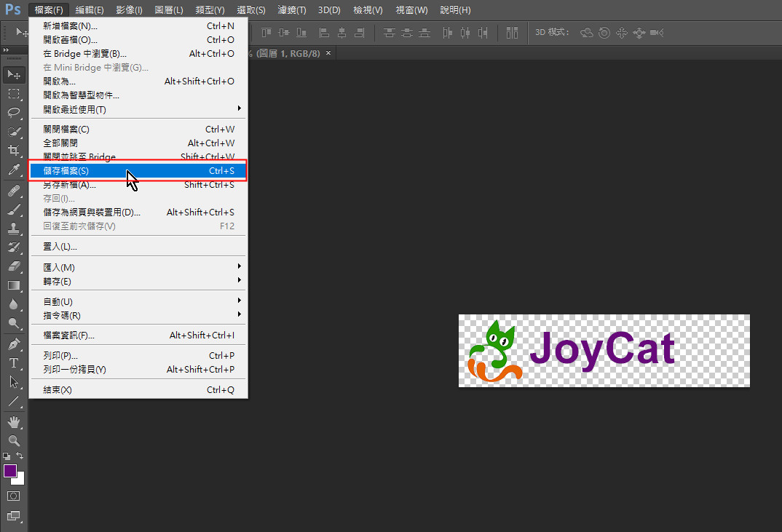Image resolution: width=782 pixels, height=532 pixels.
Task: Open the 檔案(F) menu
Action: coord(49,10)
